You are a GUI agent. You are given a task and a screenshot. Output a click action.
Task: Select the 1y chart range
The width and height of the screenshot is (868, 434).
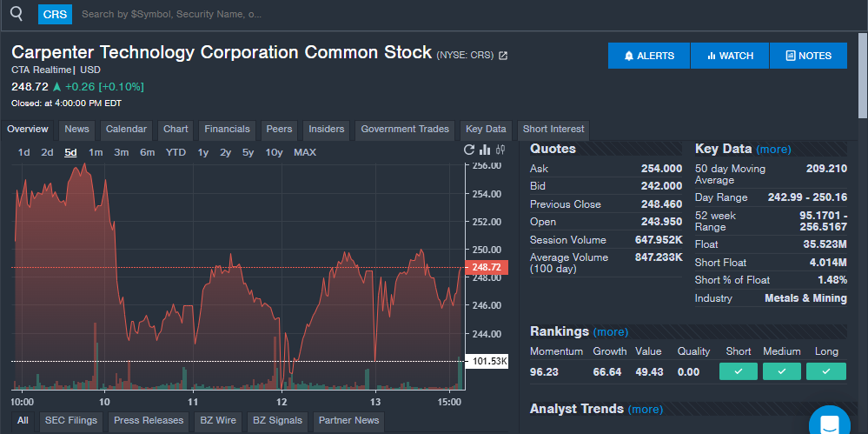pyautogui.click(x=203, y=152)
